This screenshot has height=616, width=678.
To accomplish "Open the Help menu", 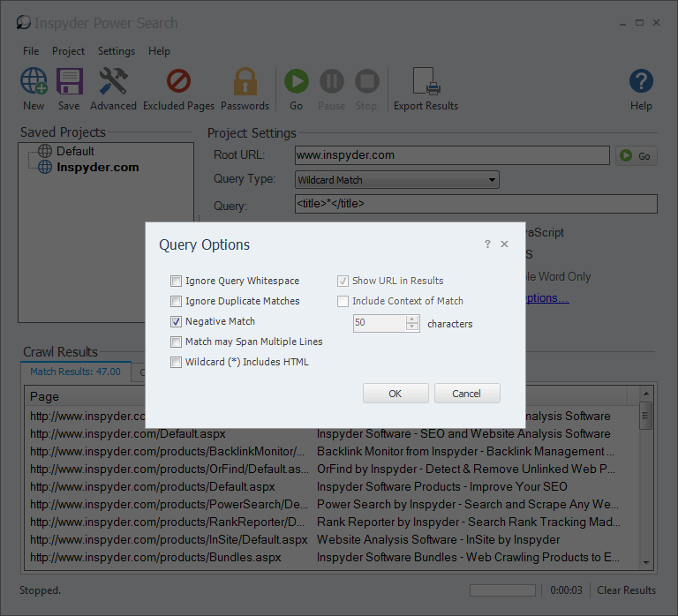I will click(159, 51).
